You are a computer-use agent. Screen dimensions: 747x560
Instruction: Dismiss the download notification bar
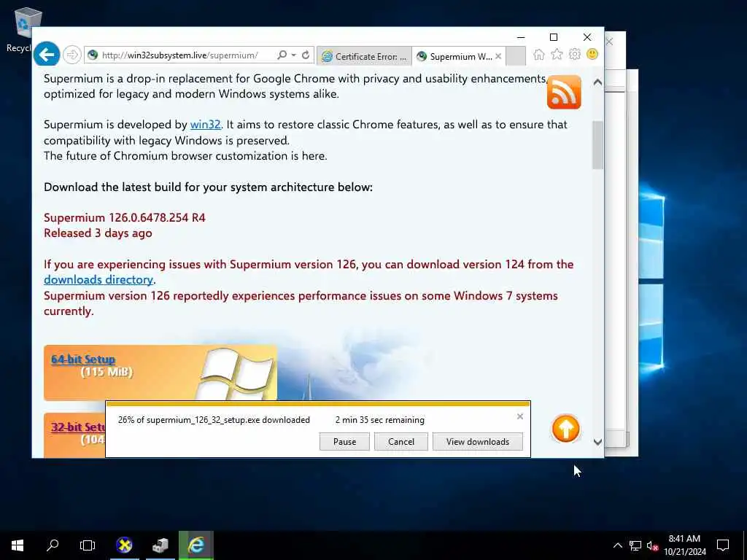519,416
